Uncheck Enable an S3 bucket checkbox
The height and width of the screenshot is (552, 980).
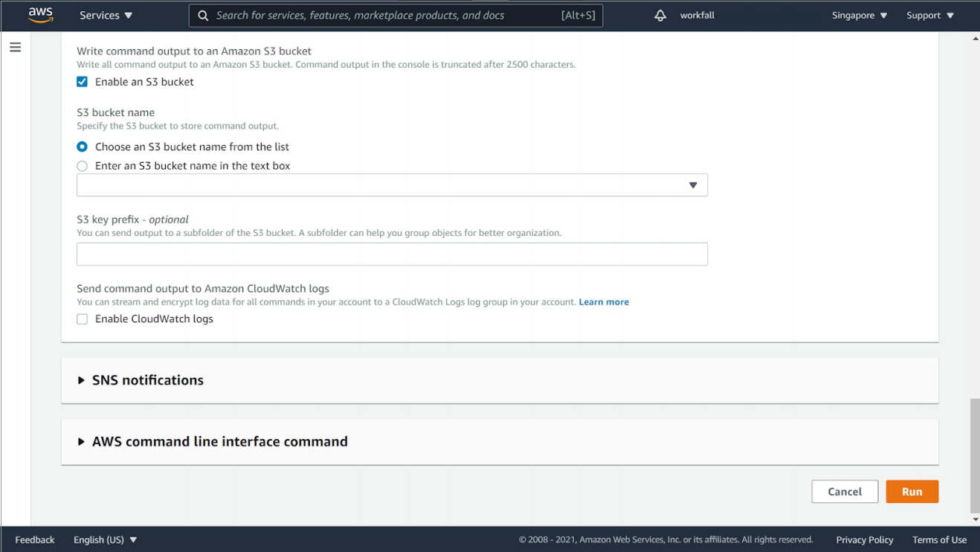(83, 82)
